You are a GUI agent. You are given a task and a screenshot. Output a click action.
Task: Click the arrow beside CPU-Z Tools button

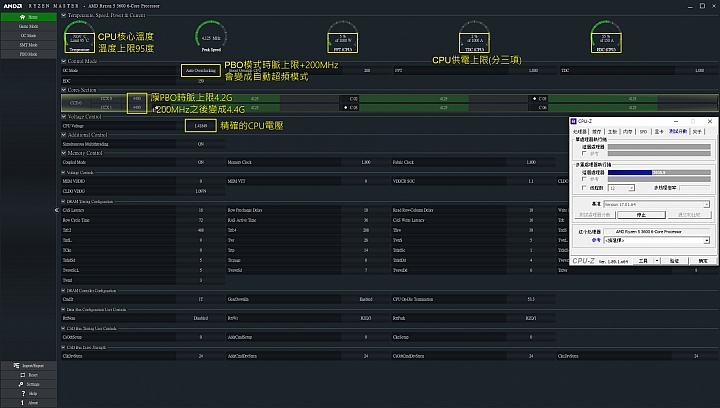pos(657,261)
